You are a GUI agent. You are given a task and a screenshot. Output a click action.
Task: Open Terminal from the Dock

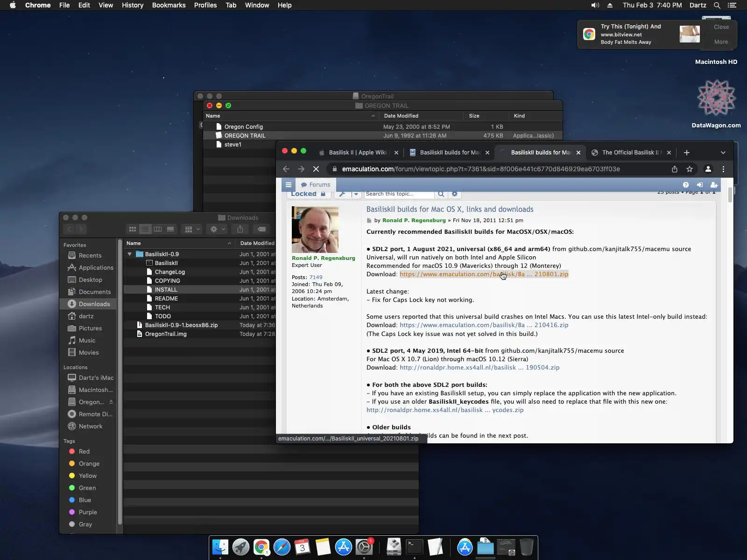coord(415,547)
